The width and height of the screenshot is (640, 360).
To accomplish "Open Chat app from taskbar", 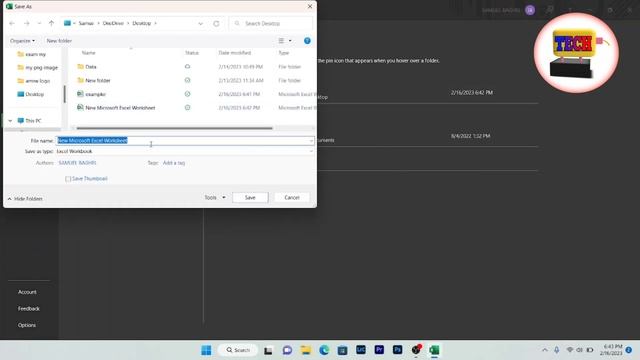I will [x=287, y=350].
